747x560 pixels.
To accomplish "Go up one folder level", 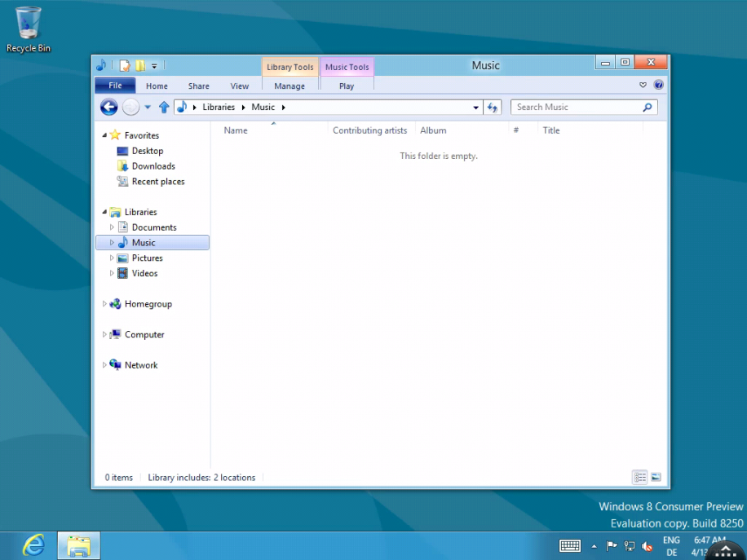I will (164, 107).
